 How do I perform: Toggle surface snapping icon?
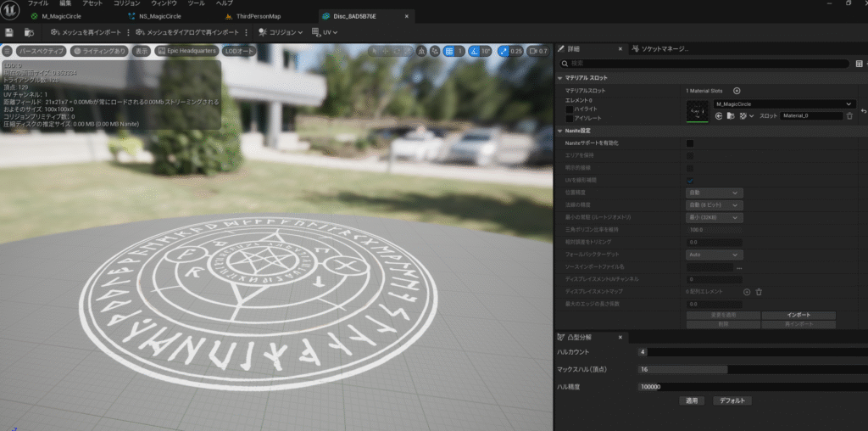click(x=435, y=51)
